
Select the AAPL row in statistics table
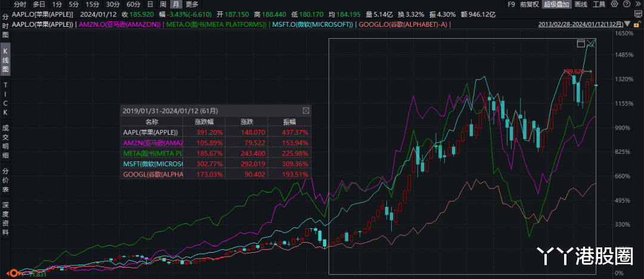[216, 132]
